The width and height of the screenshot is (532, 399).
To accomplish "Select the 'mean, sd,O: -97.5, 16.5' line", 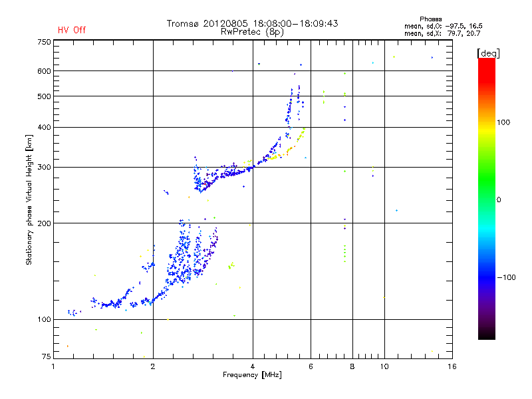I will 443,26.
